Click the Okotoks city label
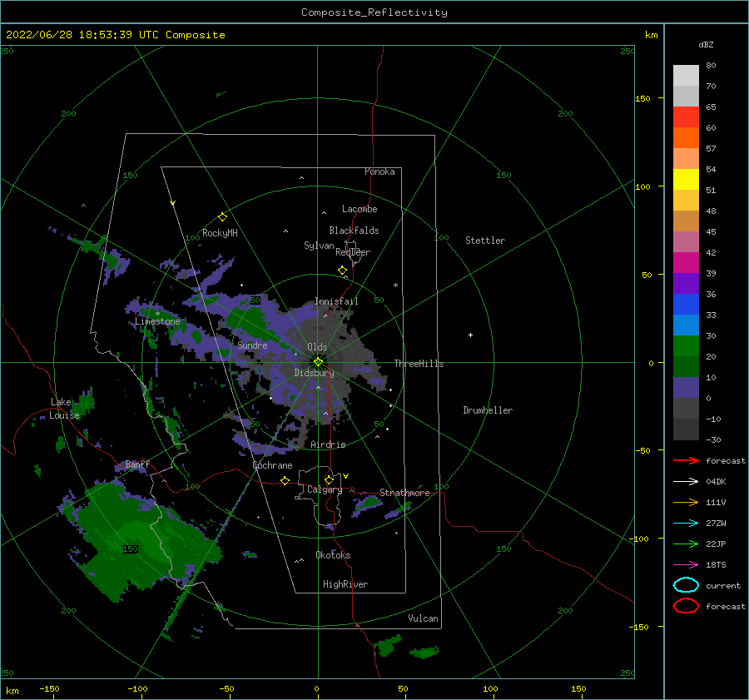This screenshot has height=700, width=749. [x=333, y=555]
